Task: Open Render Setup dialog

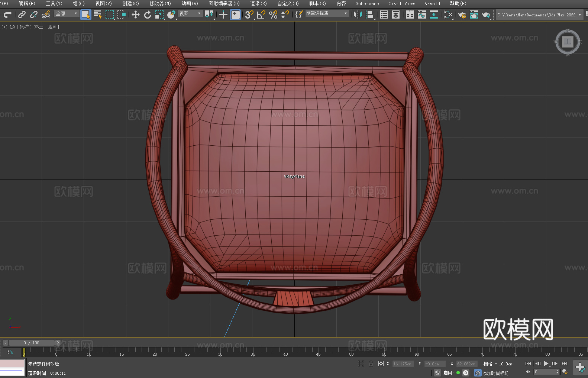Action: pos(462,14)
